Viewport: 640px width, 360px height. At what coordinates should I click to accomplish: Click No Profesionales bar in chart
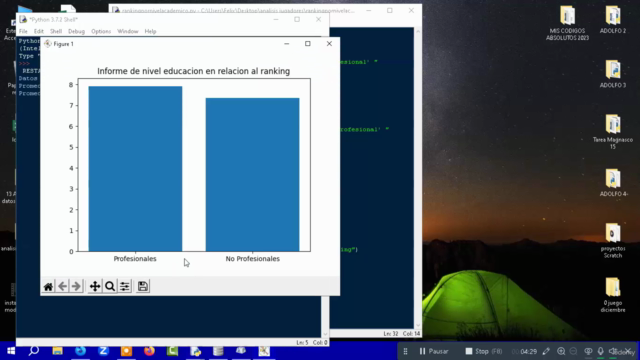[x=252, y=175]
